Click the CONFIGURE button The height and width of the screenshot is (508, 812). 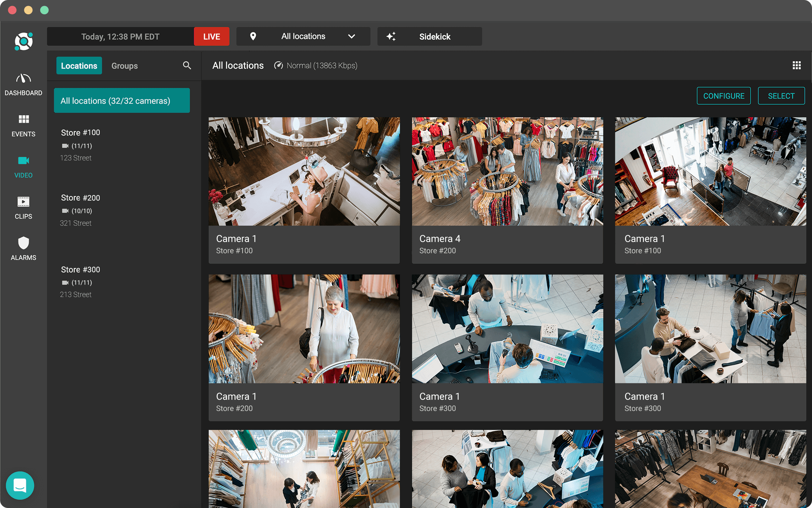click(x=724, y=96)
